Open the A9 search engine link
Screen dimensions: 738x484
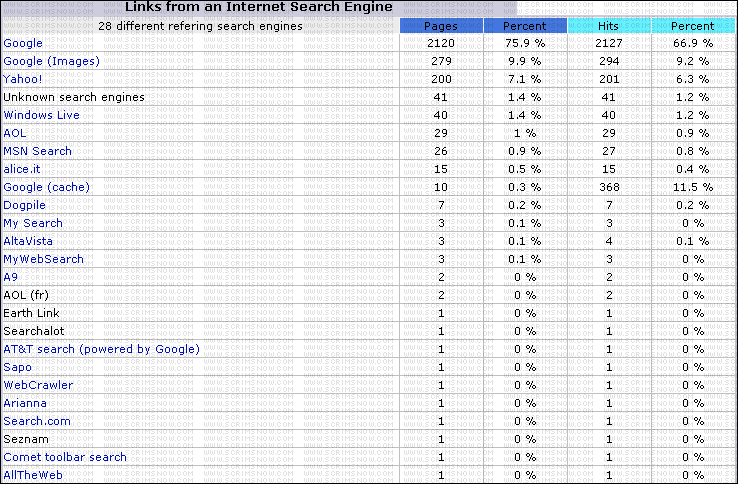(10, 277)
